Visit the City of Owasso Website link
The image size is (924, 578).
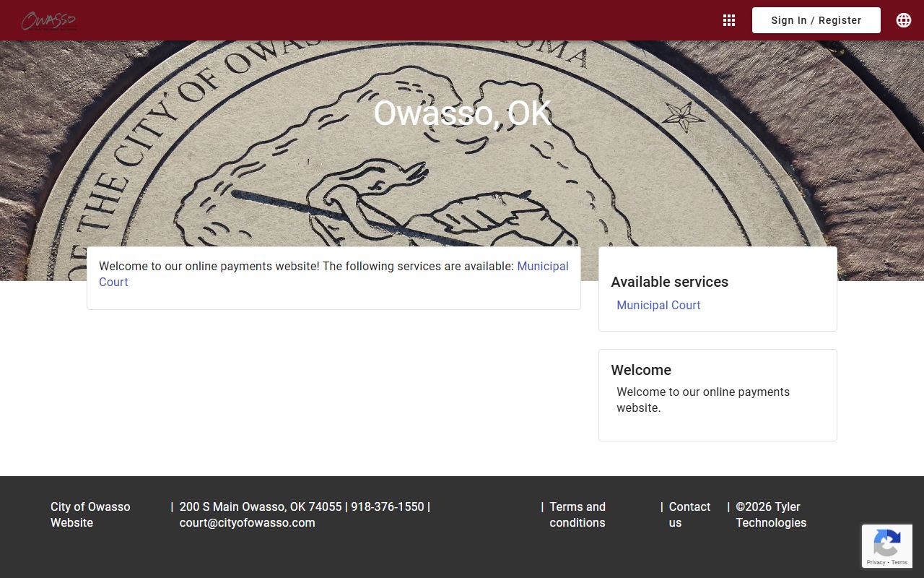tap(90, 514)
